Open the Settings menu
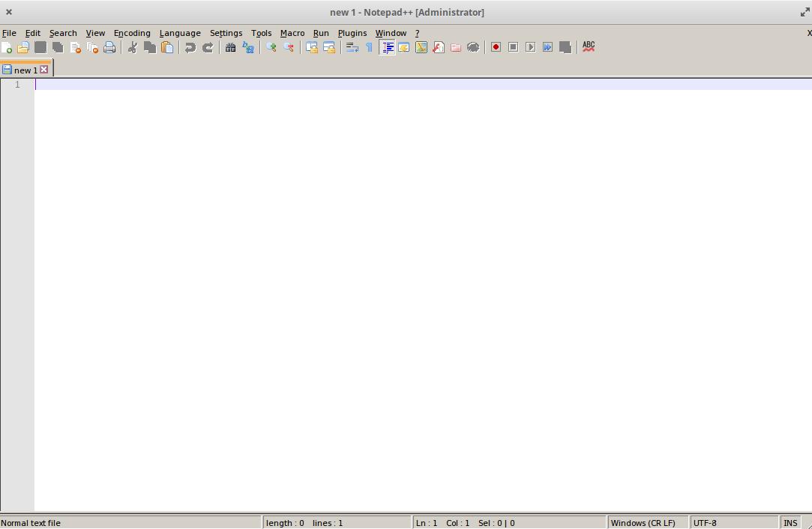The image size is (812, 529). coord(226,33)
